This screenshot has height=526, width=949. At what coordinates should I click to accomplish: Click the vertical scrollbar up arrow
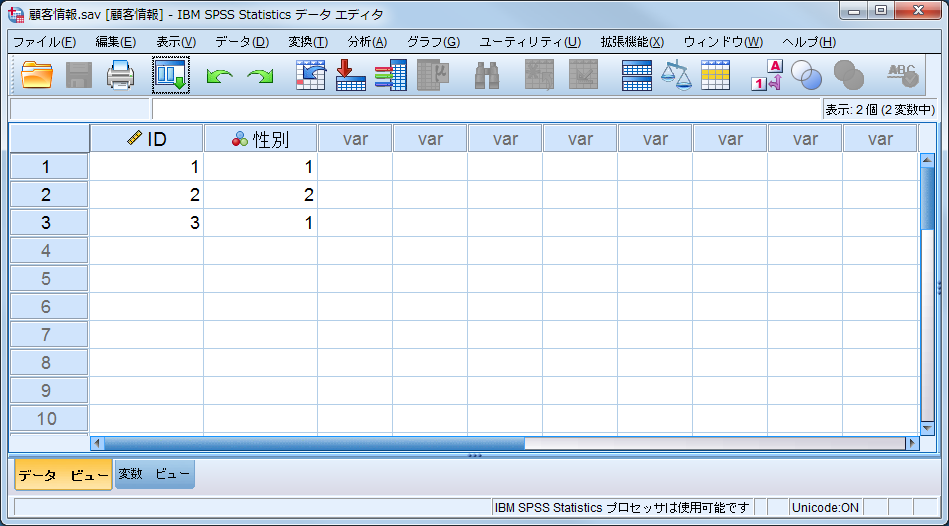click(927, 160)
